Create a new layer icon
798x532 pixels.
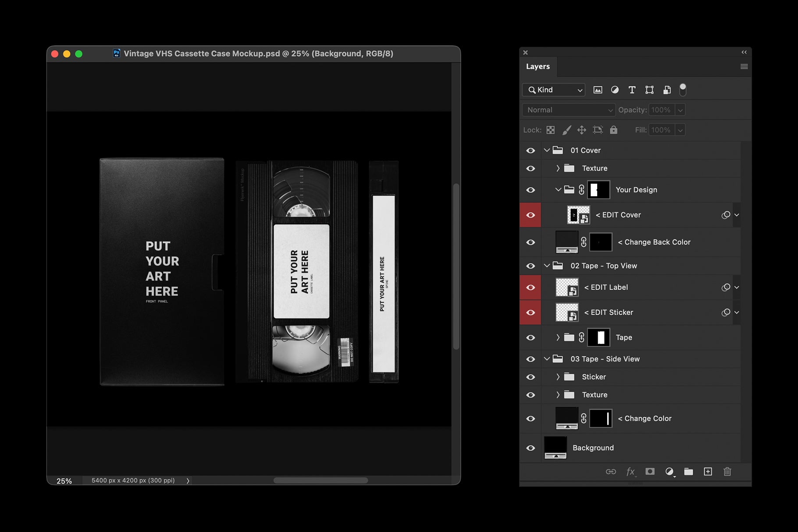click(707, 472)
